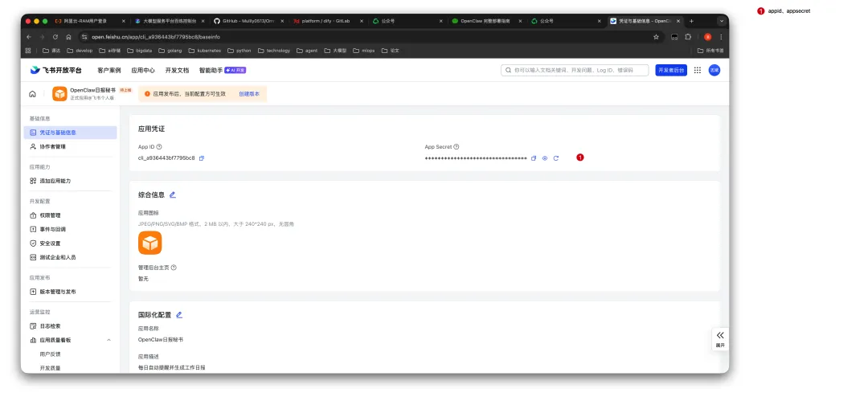This screenshot has height=401, width=868.
Task: Open the Chrome three-dot menu
Action: click(721, 37)
